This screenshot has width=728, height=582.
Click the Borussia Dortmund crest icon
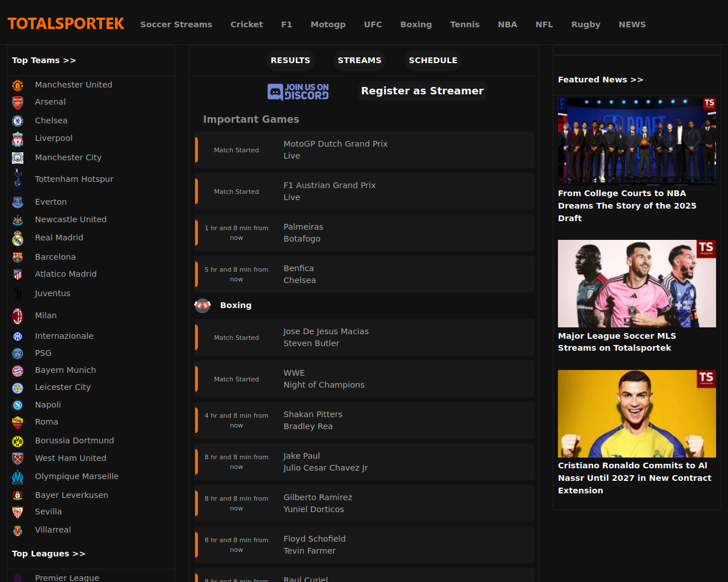point(18,441)
